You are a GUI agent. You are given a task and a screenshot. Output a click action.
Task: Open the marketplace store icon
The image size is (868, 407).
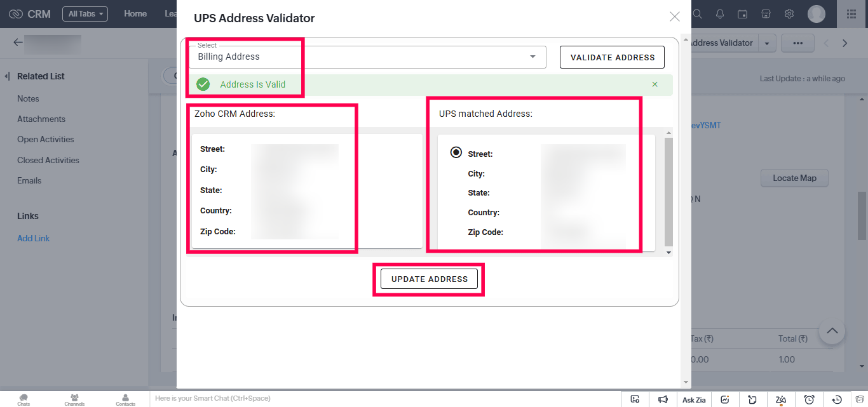[x=766, y=14]
